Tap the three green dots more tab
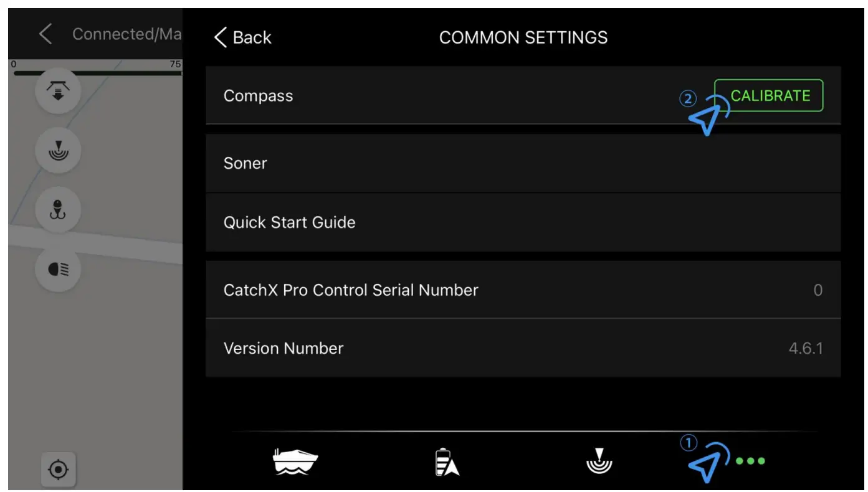868x492 pixels. click(750, 461)
